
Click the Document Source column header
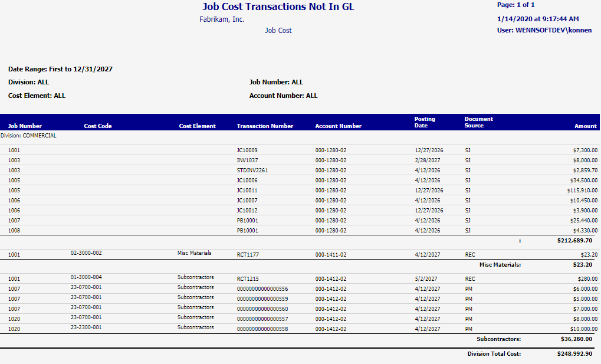coord(478,122)
